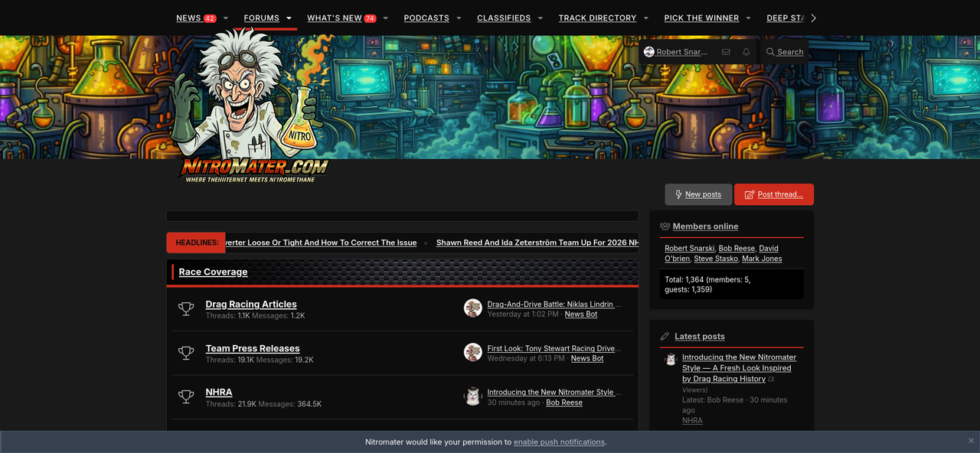Click the enable push notifications link
The width and height of the screenshot is (980, 453).
[559, 442]
